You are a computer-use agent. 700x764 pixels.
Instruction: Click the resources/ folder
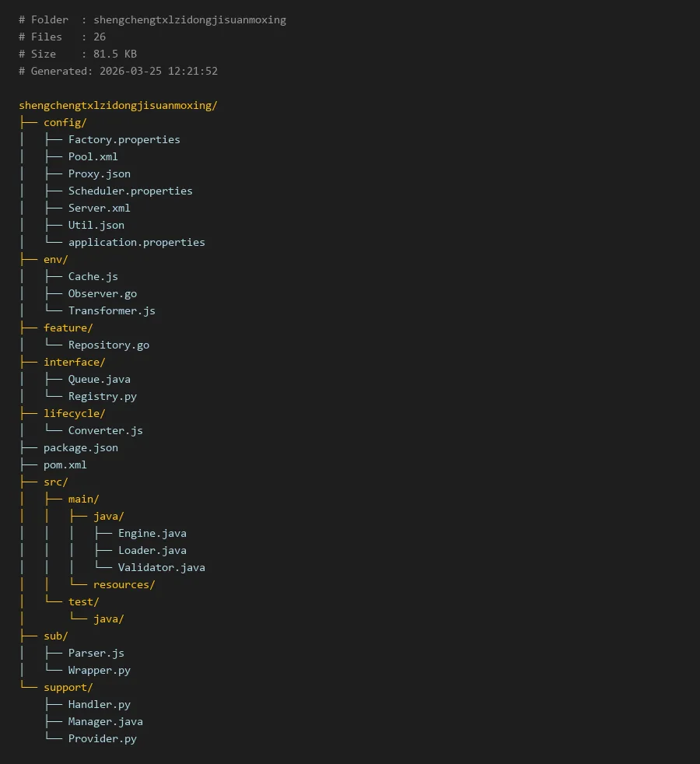[124, 584]
